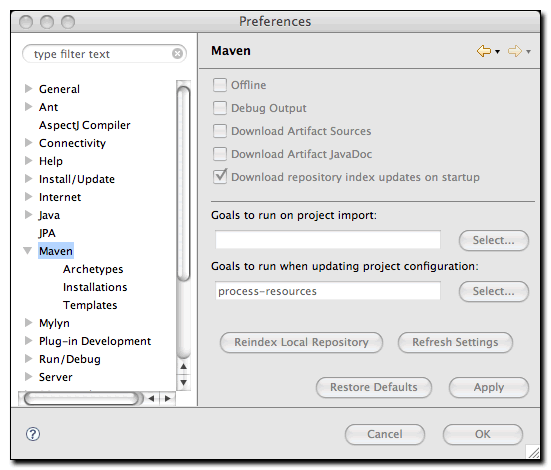Open the Installations preference page

tap(95, 287)
